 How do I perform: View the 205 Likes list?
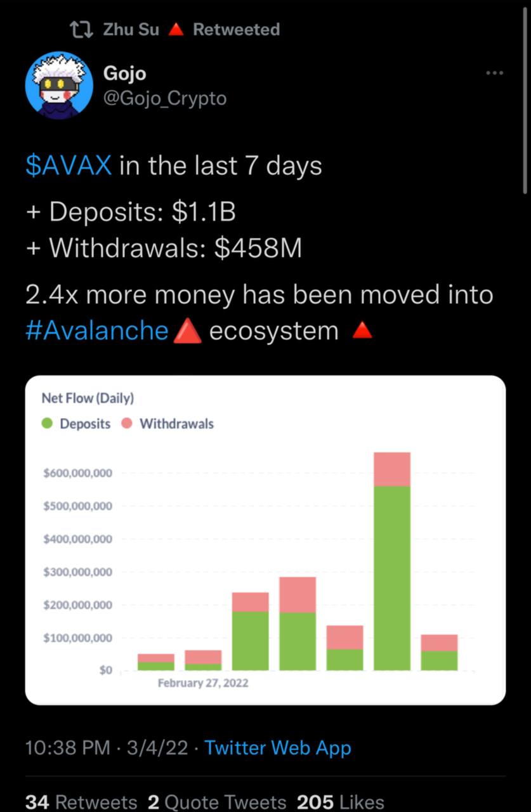coord(340,802)
